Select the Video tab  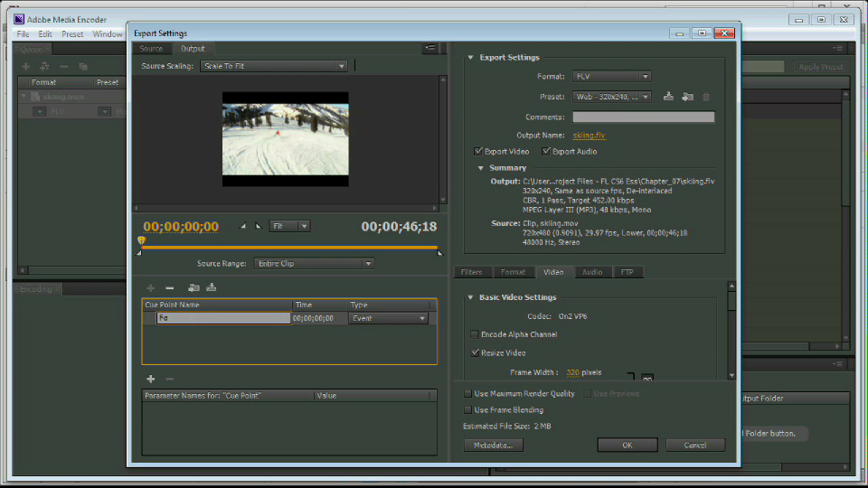point(553,272)
